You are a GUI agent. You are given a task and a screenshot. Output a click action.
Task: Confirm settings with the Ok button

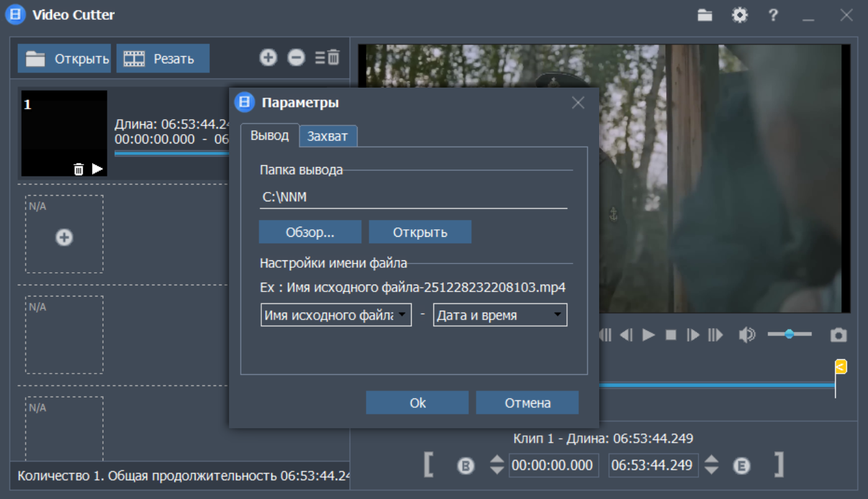click(417, 403)
